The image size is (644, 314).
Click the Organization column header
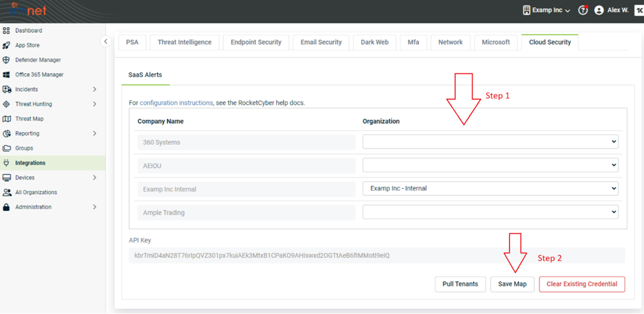click(x=381, y=121)
